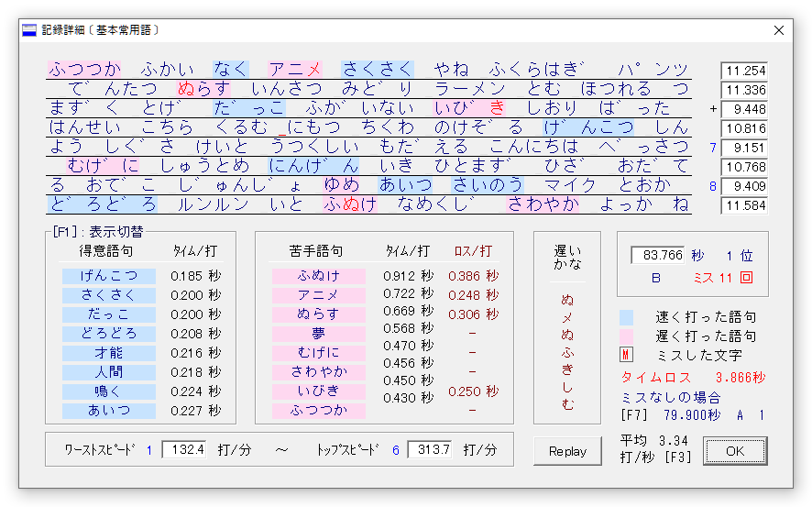Click the light blue fast-word legend swatch

tap(626, 317)
